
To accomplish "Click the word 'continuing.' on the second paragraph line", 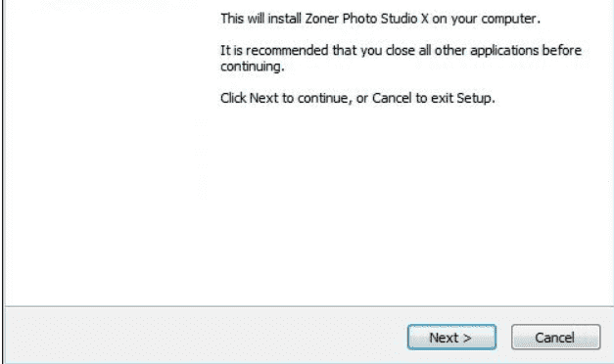I will click(253, 67).
